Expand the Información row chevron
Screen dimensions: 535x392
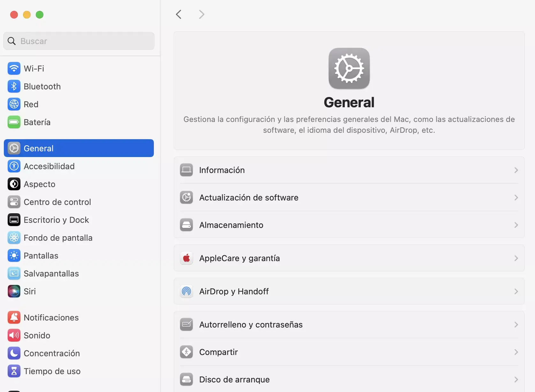point(516,170)
